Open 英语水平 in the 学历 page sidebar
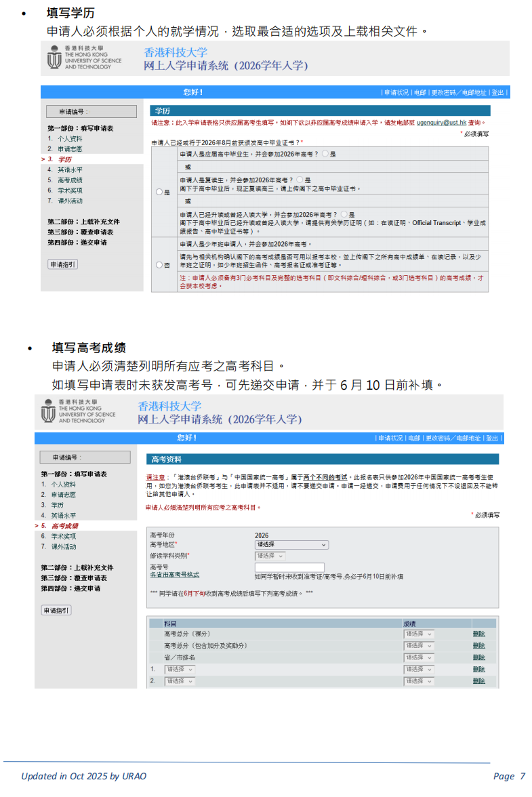 pos(70,169)
